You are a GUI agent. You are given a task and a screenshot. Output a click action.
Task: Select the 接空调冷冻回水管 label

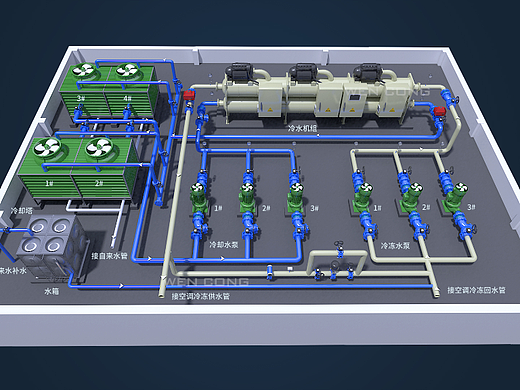pos(476,290)
